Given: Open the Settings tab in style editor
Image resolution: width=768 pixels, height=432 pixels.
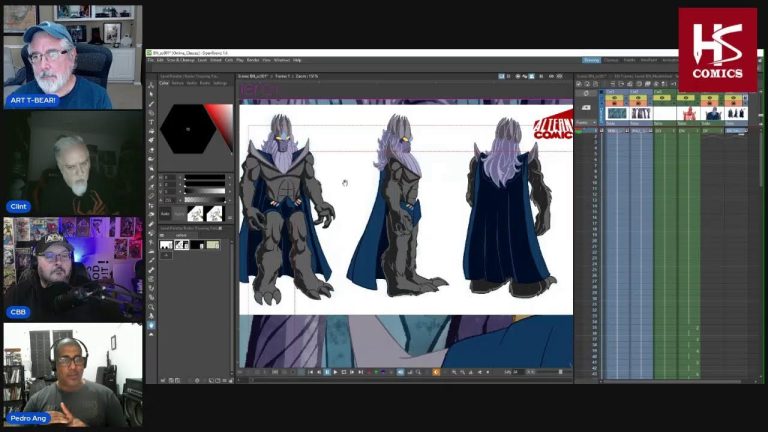Looking at the screenshot, I should click(x=220, y=83).
